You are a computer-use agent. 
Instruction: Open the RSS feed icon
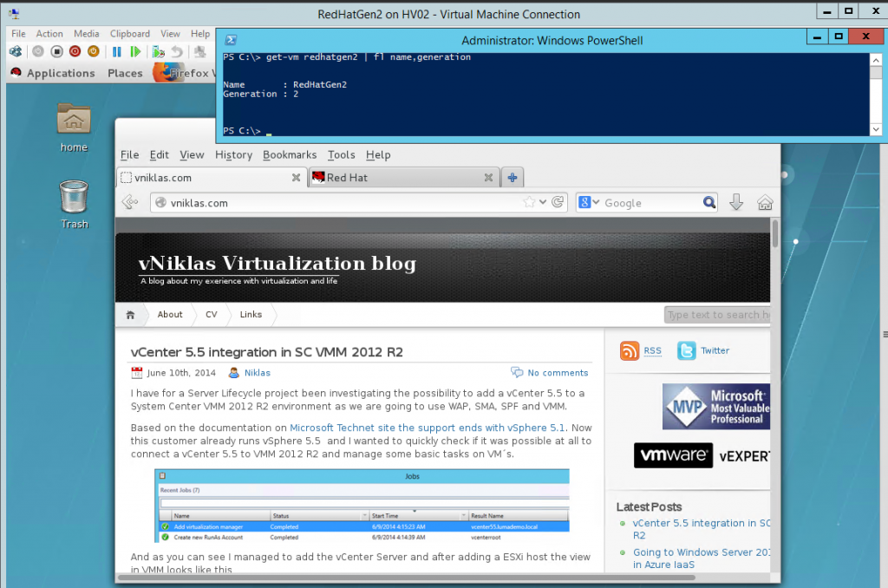[630, 351]
